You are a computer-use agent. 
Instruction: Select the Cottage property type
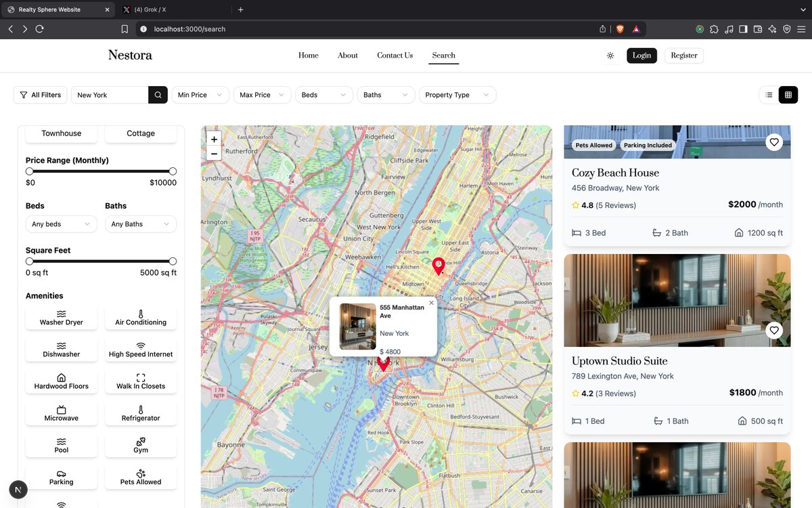[x=141, y=133]
